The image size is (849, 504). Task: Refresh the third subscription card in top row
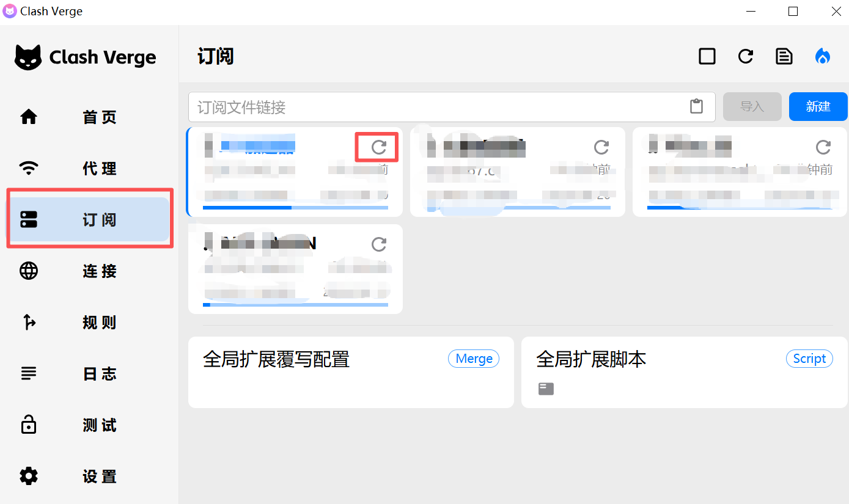point(823,147)
